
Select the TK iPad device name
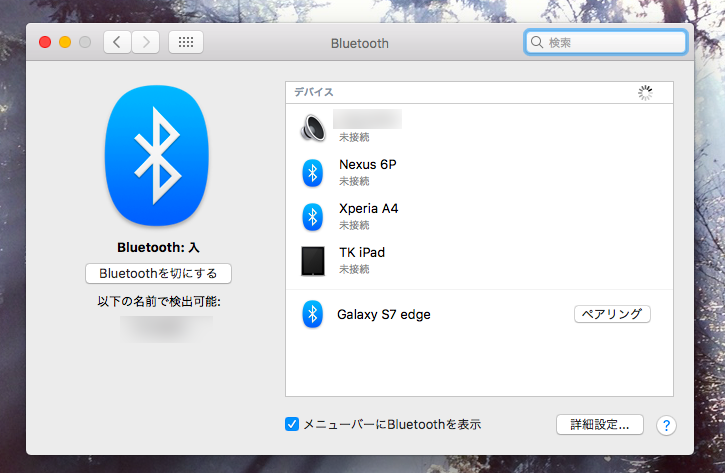point(362,252)
